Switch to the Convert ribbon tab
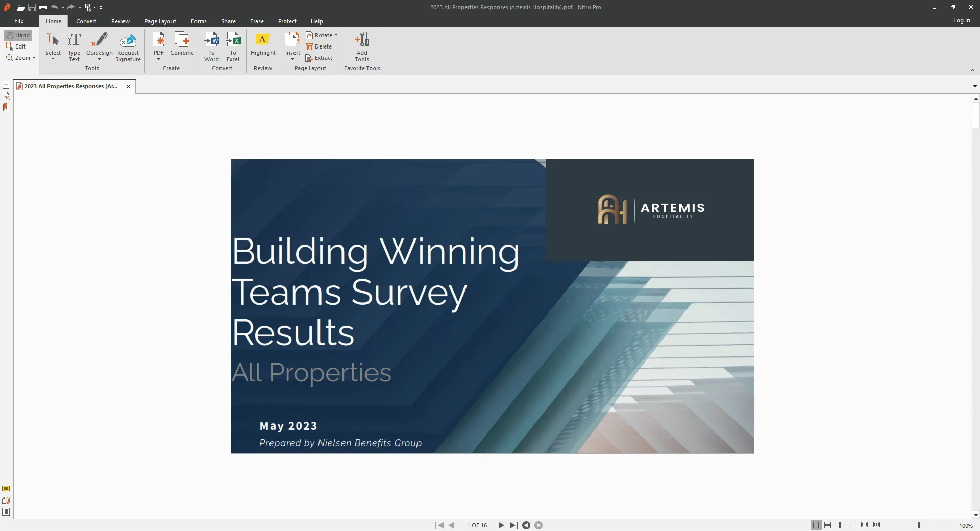Screen dimensions: 980x531 [x=86, y=21]
